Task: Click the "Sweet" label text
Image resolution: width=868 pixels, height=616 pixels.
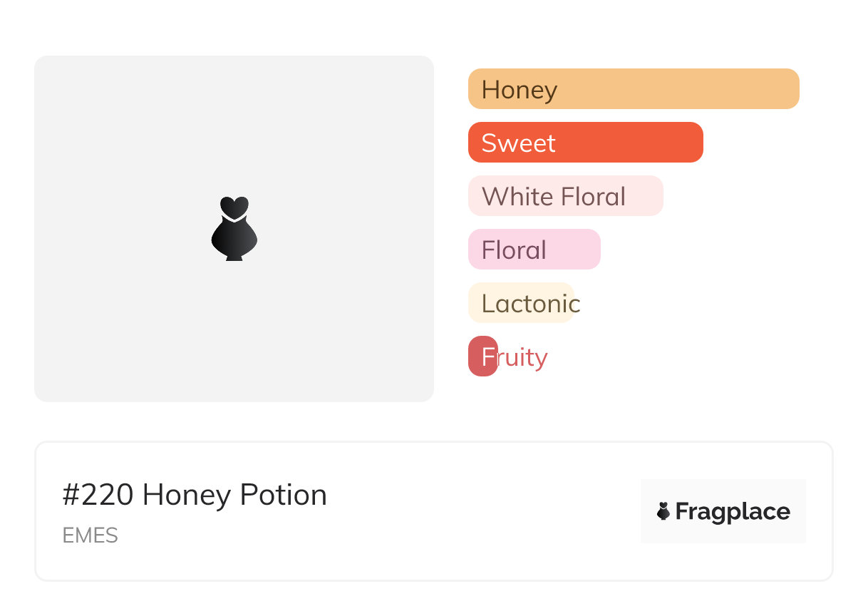Action: 518,143
